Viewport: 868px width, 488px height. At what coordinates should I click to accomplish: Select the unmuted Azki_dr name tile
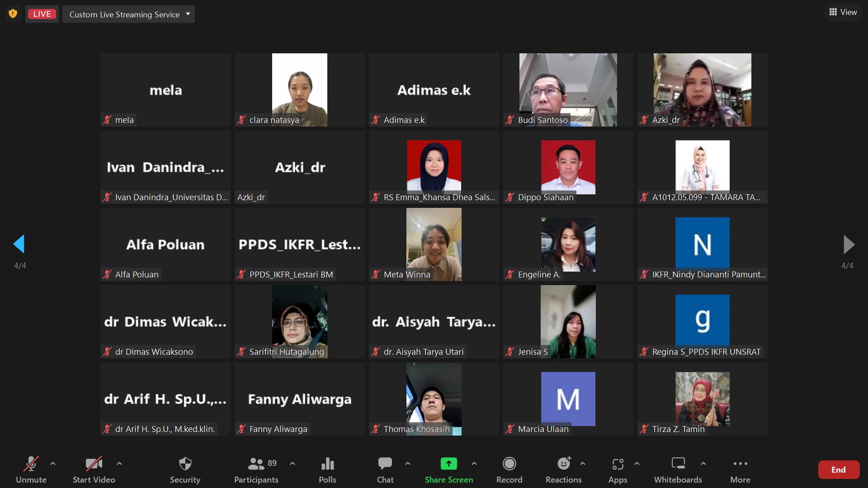(300, 167)
